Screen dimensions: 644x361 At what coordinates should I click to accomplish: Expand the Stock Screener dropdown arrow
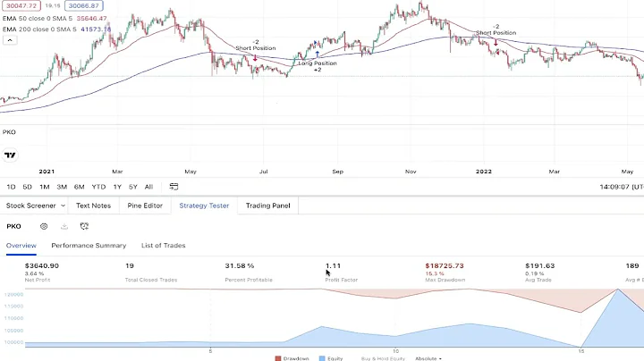point(63,206)
